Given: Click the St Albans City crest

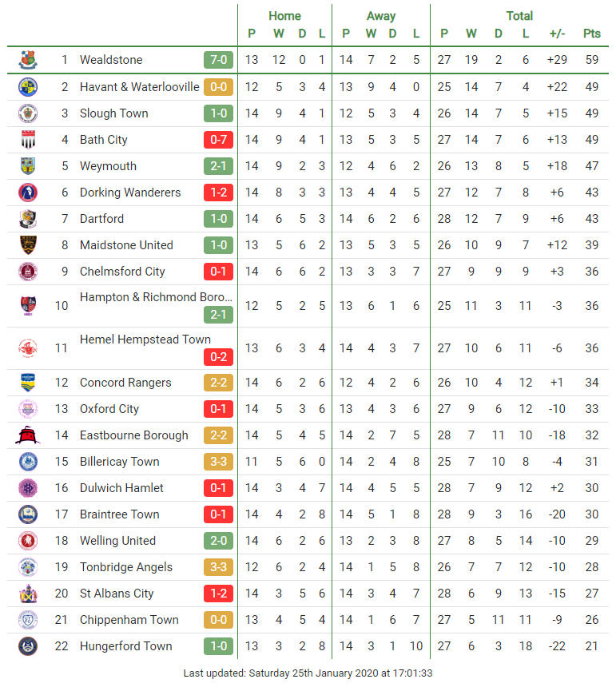Looking at the screenshot, I should [x=28, y=594].
